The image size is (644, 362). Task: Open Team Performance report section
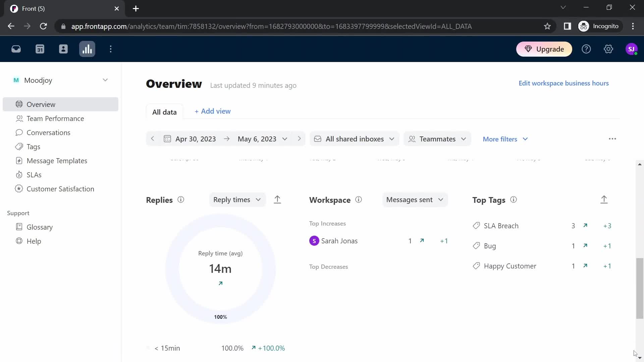(x=55, y=118)
